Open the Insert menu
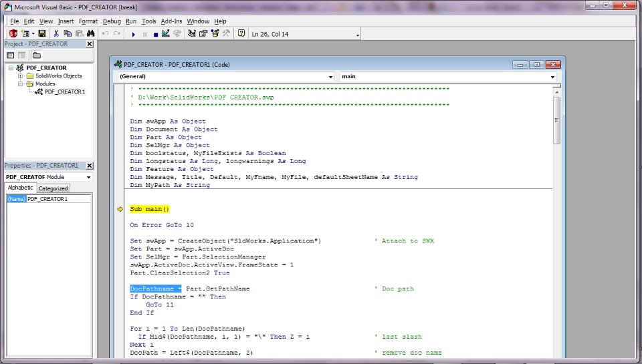This screenshot has height=364, width=642. [x=66, y=21]
